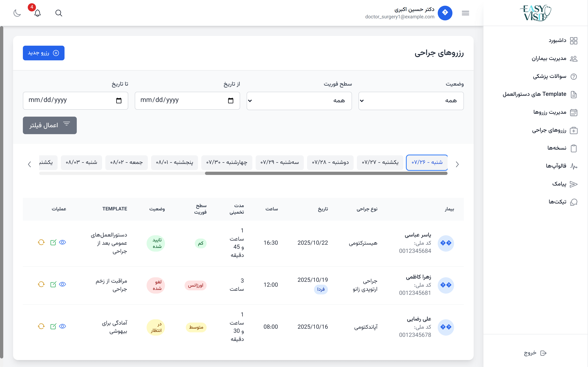
Task: Toggle dark mode moon icon
Action: 17,13
